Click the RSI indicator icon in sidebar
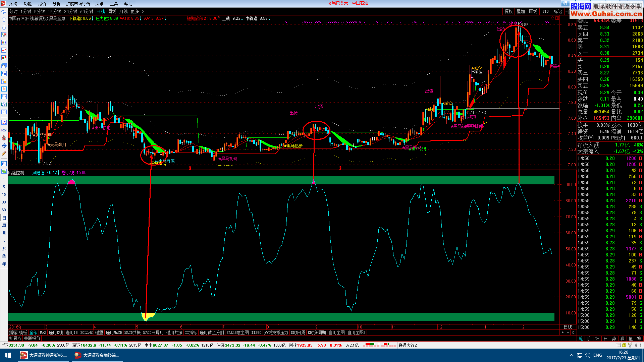 click(4, 130)
